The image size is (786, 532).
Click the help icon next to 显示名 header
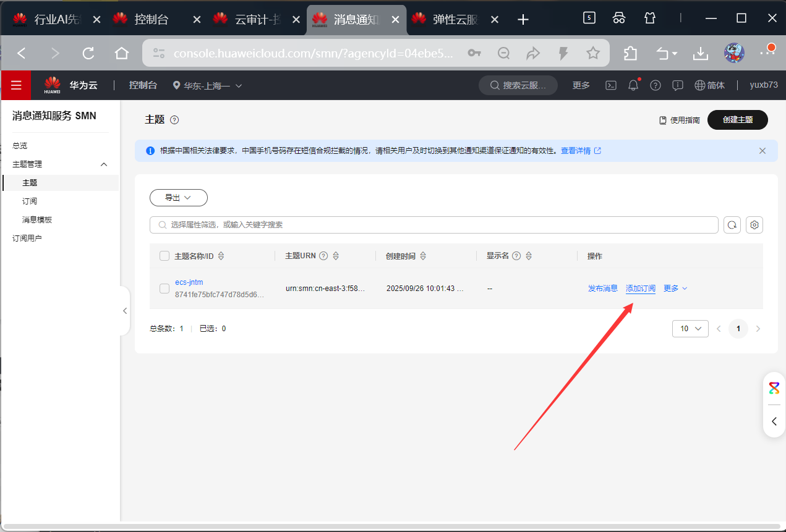[x=516, y=256]
